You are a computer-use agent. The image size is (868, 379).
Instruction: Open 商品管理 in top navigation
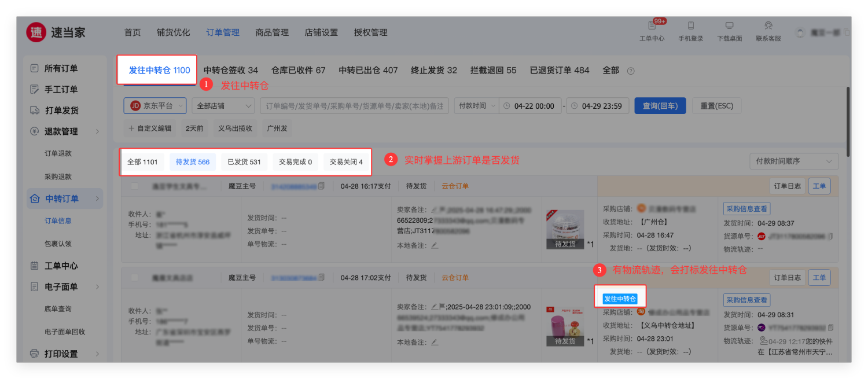(x=272, y=32)
